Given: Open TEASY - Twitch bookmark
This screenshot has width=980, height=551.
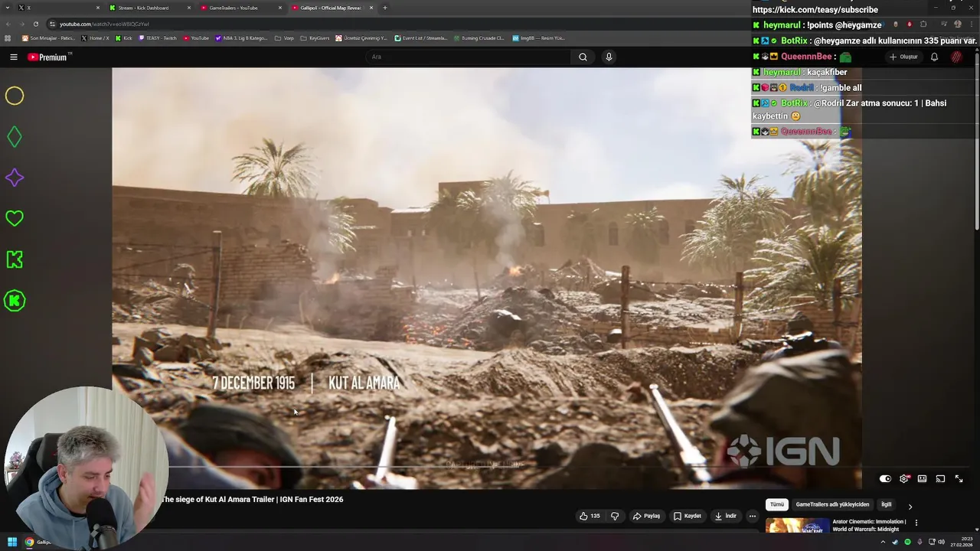Looking at the screenshot, I should (x=158, y=38).
